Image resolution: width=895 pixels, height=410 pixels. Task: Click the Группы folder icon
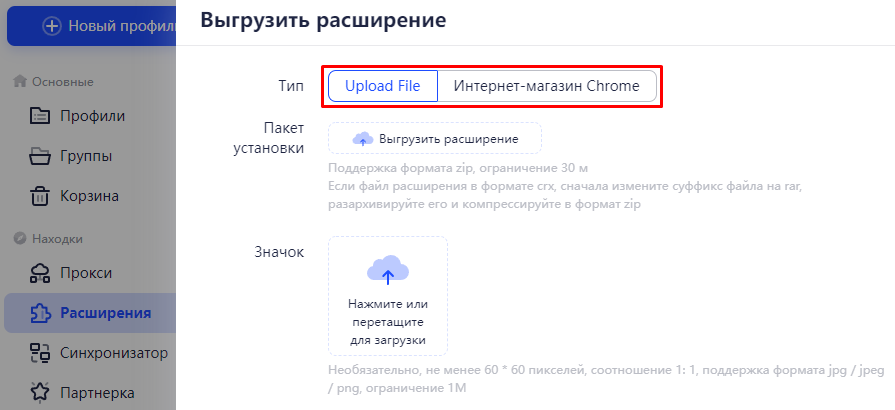(39, 156)
